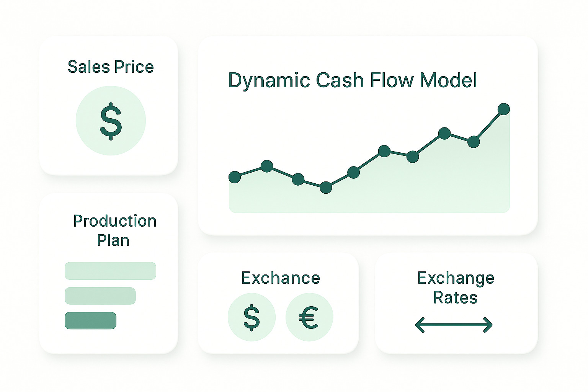
Task: Click the Sales Price heading
Action: 111,67
